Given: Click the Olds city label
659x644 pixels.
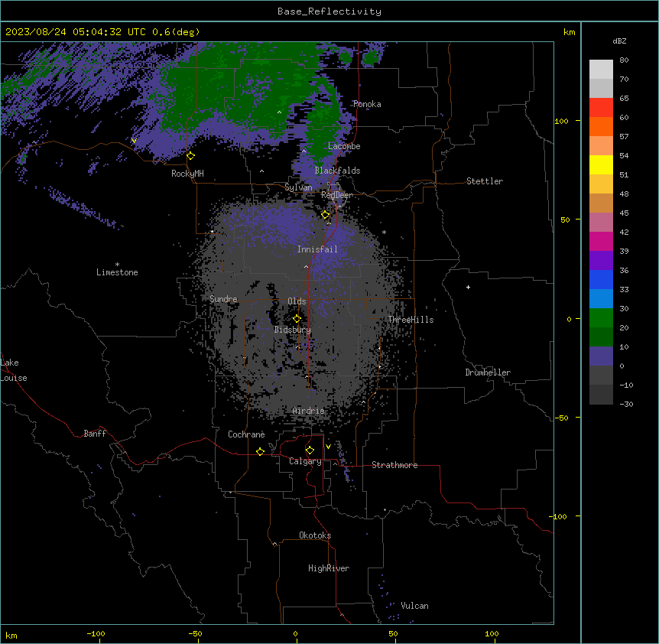Looking at the screenshot, I should (x=297, y=301).
